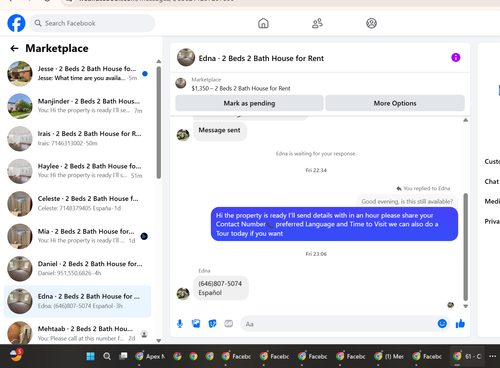Click Edna's avatar in chat header
This screenshot has width=500, height=368.
(186, 57)
